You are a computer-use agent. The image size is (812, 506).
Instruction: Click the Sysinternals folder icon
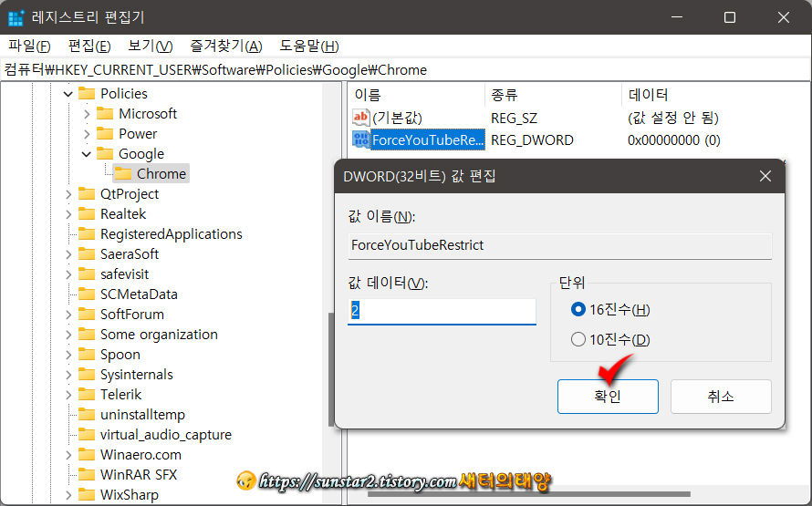[87, 375]
